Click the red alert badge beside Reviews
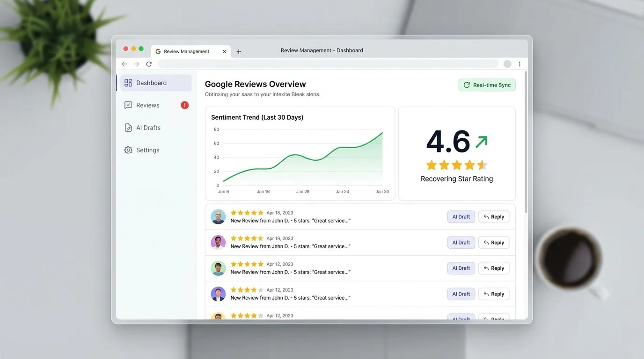The width and height of the screenshot is (644, 359). tap(185, 105)
